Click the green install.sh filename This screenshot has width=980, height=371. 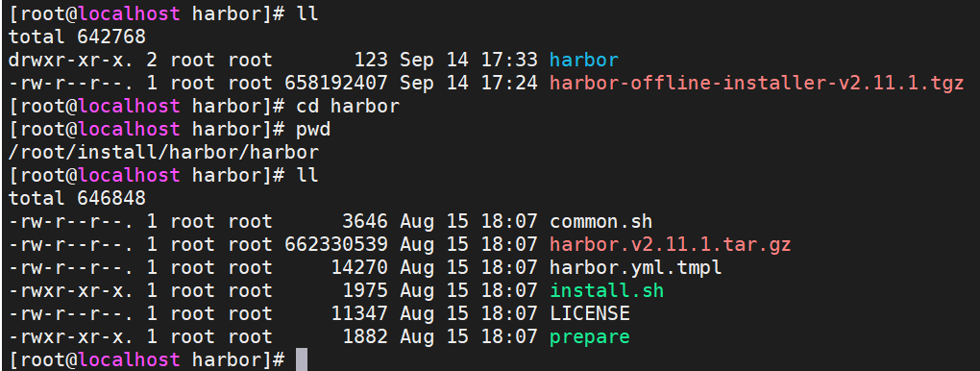pos(606,291)
